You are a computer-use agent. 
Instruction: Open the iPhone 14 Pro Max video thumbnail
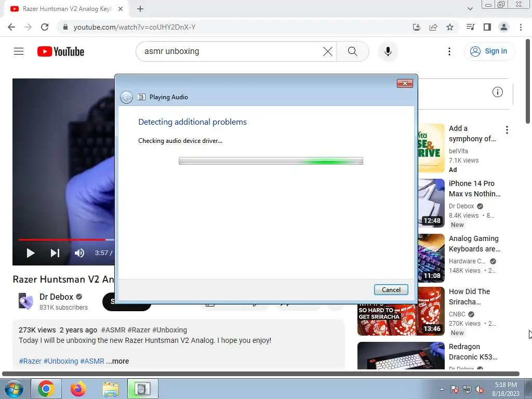[x=431, y=203]
